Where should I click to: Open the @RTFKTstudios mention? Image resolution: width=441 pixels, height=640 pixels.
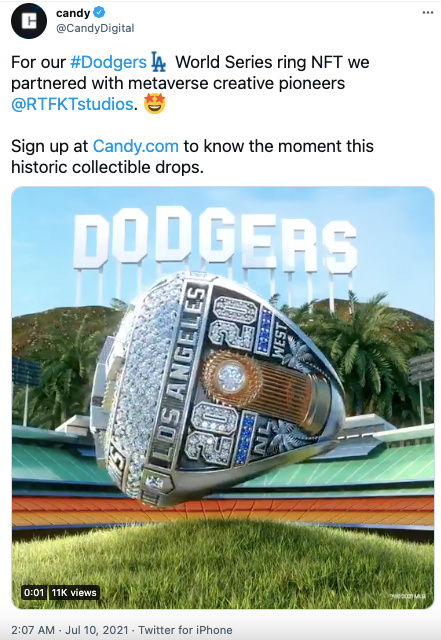click(x=72, y=104)
